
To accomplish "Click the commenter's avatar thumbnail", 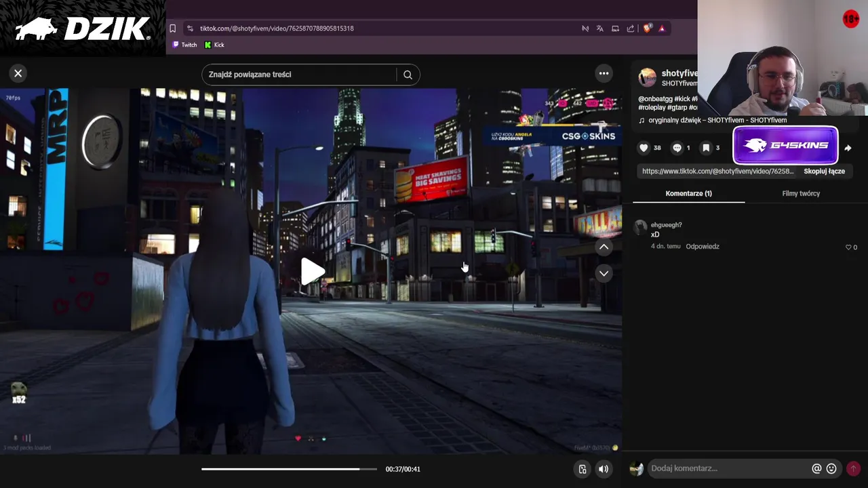I will point(640,228).
